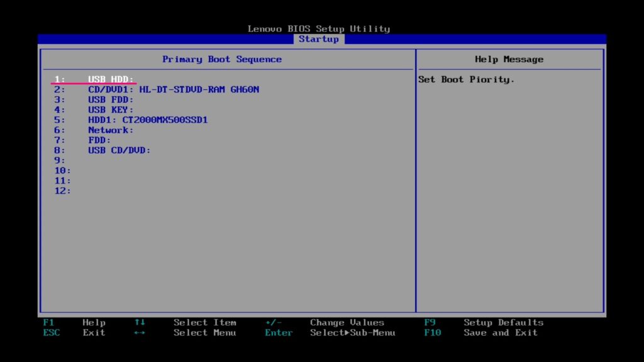Choose the USB FDD boot entry
644x362 pixels.
click(x=111, y=99)
